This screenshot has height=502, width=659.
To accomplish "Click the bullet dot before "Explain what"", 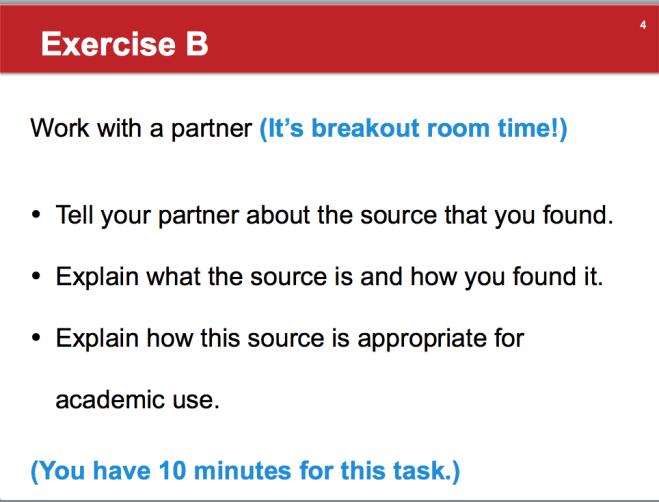I will [x=38, y=277].
